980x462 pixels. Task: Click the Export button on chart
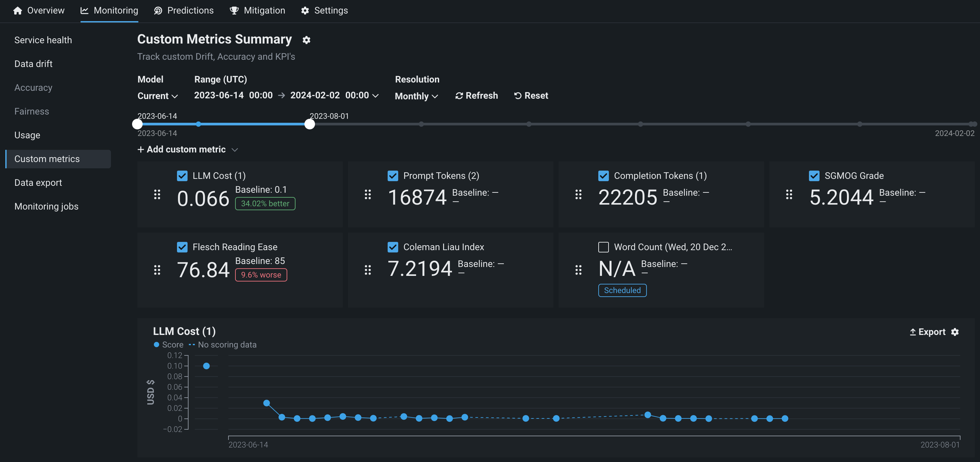pyautogui.click(x=927, y=332)
